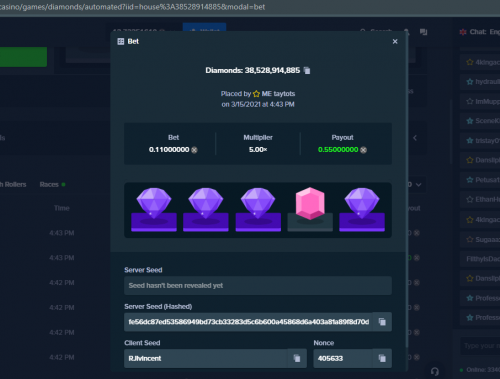Open the ME taytots player profile

click(x=278, y=94)
